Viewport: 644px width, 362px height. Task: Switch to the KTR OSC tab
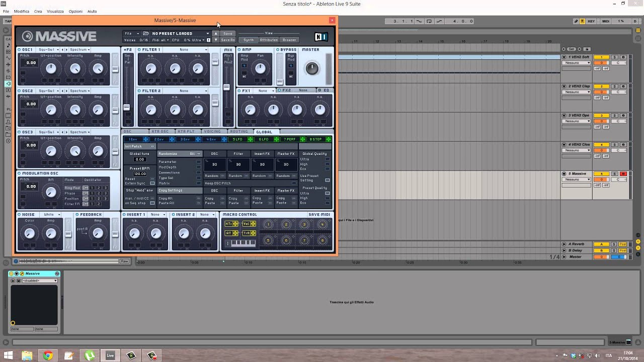coord(160,132)
